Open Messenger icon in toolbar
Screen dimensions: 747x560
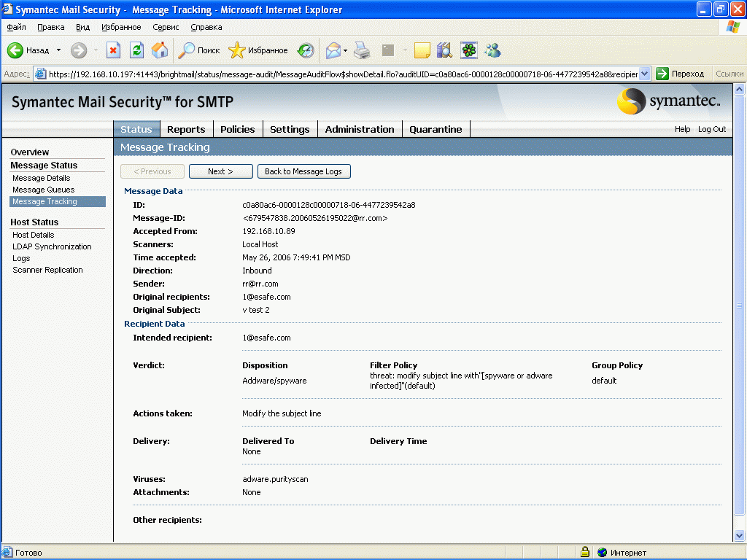point(492,50)
